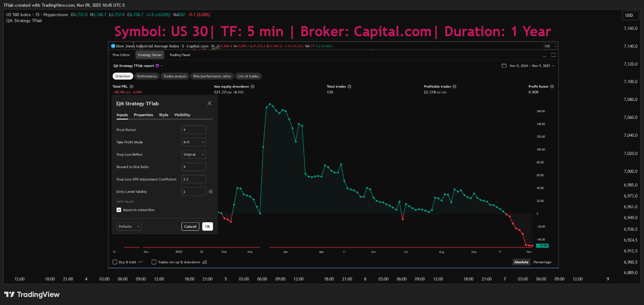Select the Overview report tab
This screenshot has height=305, width=644.
(x=123, y=76)
